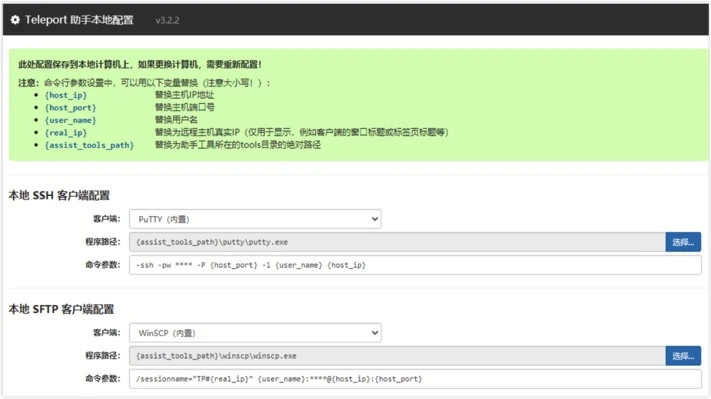Click the description 替换用户名
The image size is (711, 399).
pos(176,120)
